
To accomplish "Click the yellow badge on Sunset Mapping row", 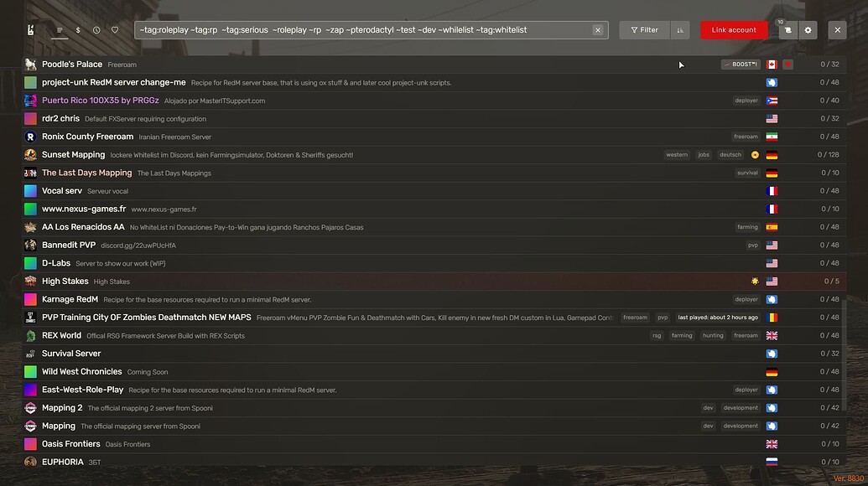I will (755, 155).
